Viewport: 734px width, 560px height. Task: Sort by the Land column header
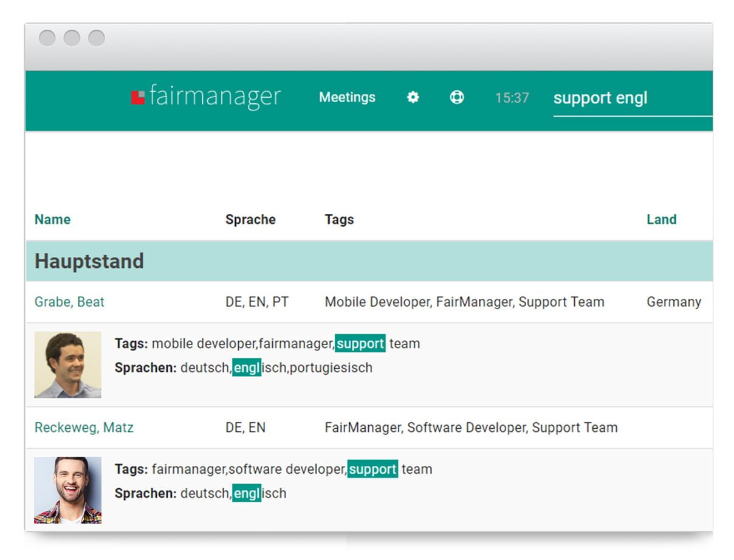(661, 220)
